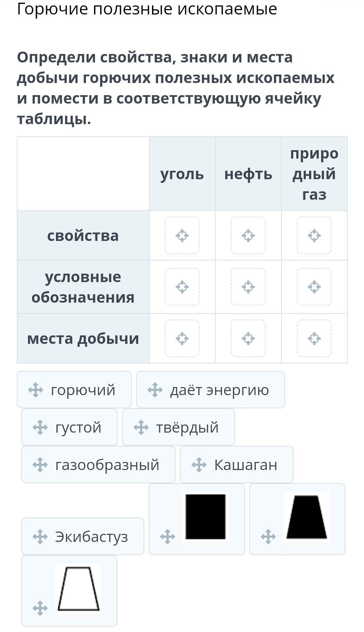Click условные обозначения target under нефть

(x=248, y=287)
